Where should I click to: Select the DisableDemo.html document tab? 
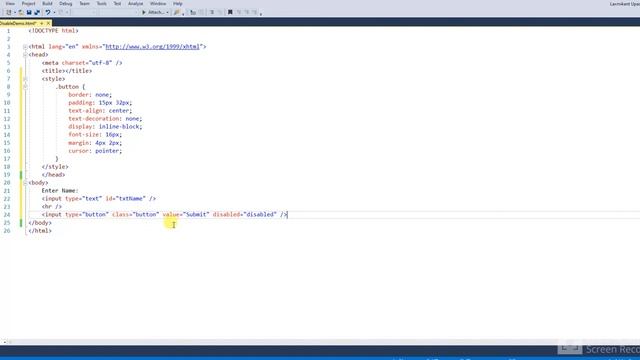tap(18, 23)
